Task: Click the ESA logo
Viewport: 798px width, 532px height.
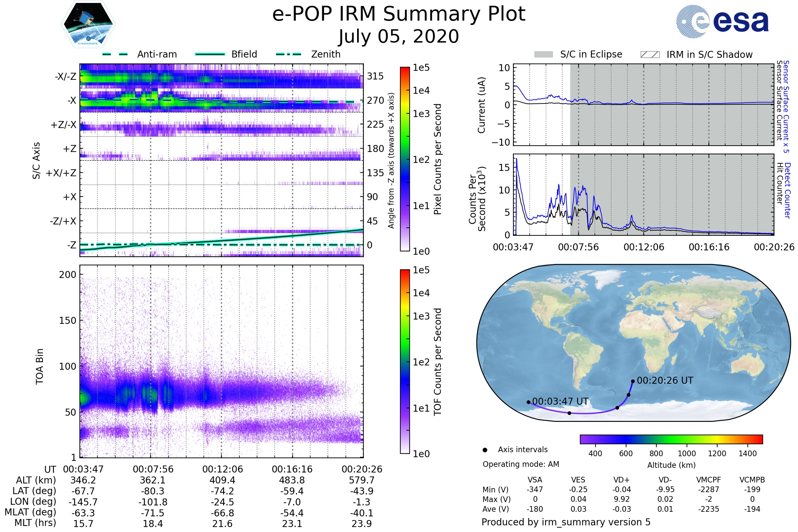Action: point(722,22)
